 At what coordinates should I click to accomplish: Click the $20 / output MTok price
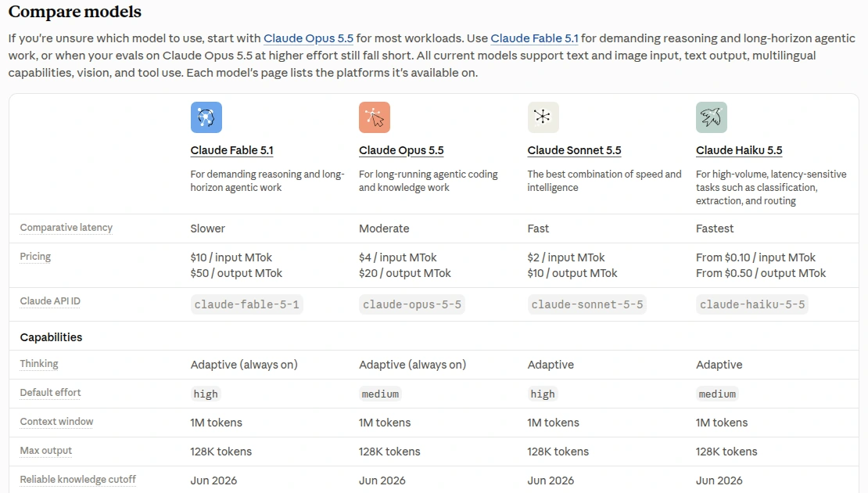tap(405, 273)
